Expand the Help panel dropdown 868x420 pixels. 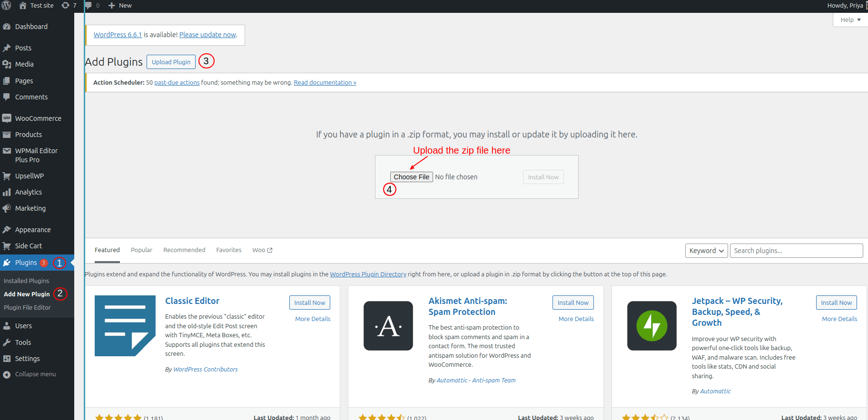point(850,20)
